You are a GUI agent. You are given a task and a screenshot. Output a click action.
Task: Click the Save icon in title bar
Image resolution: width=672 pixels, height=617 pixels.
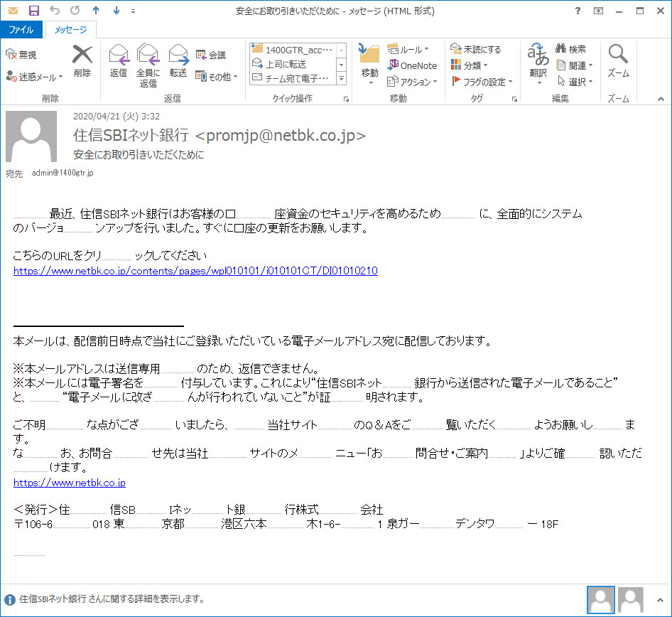[33, 11]
